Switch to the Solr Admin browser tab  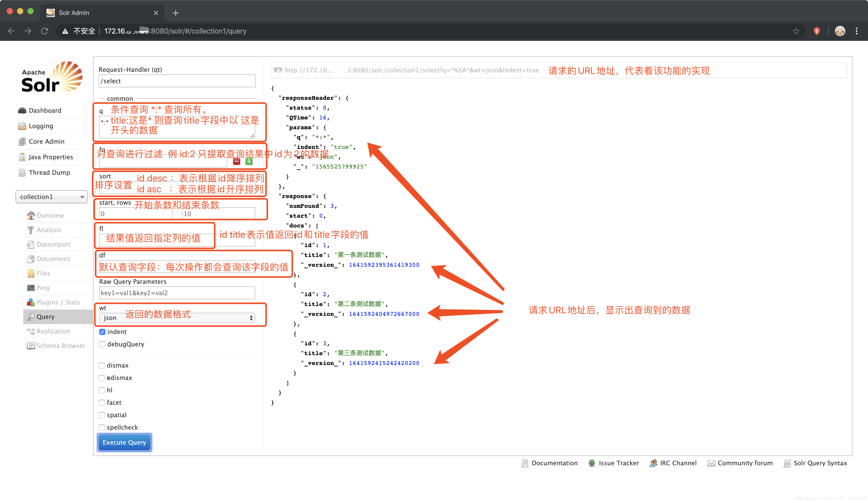(102, 13)
